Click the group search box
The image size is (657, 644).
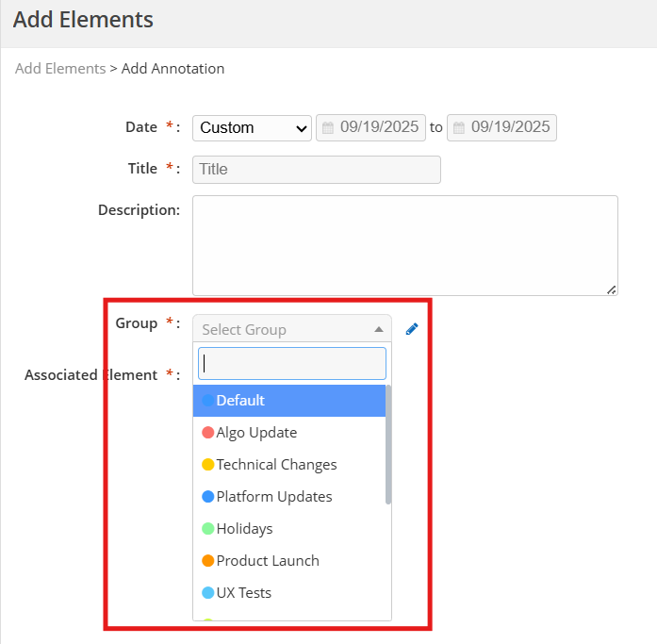click(291, 363)
